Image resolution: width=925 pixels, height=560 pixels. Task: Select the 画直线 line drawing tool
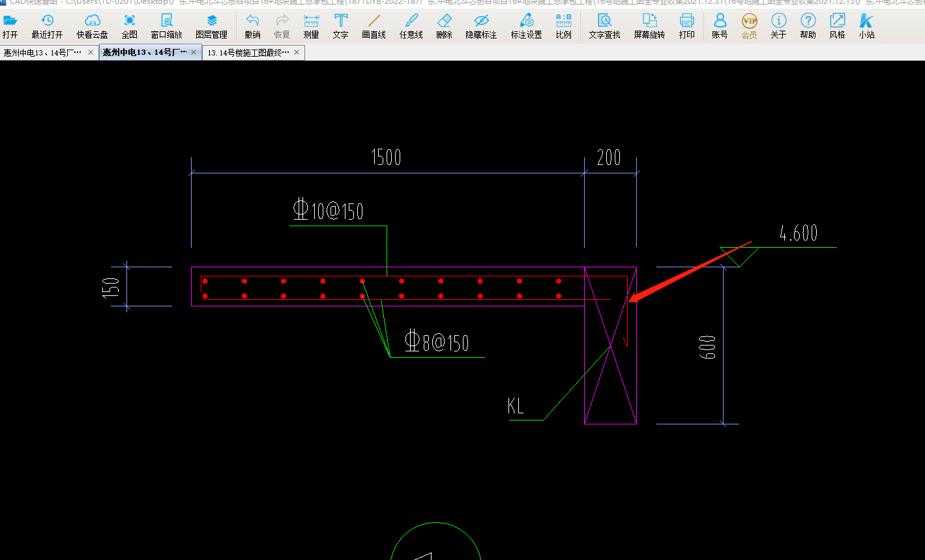pos(374,27)
